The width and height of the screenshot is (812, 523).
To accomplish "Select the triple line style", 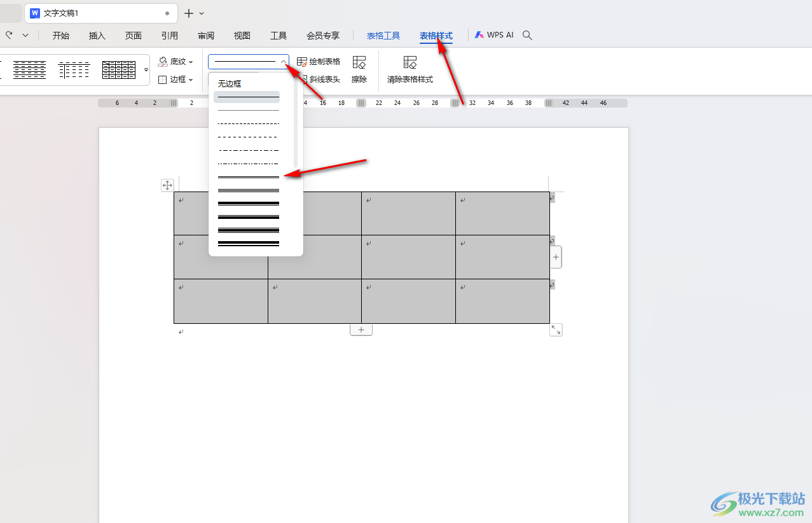I will click(x=247, y=190).
